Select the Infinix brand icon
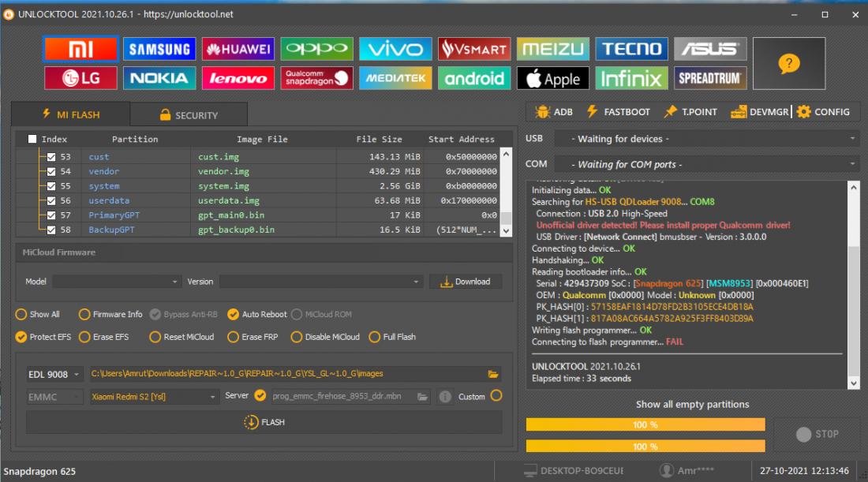This screenshot has height=482, width=868. [631, 78]
